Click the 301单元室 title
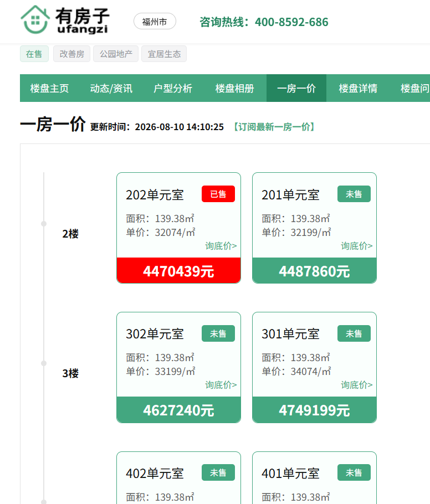The image size is (430, 504). [290, 334]
